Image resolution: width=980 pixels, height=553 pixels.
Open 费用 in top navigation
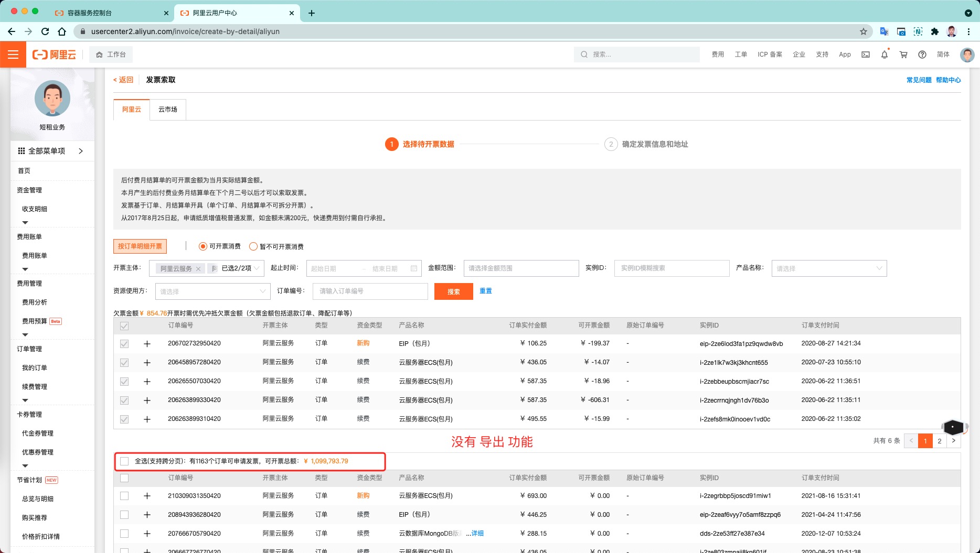click(718, 55)
